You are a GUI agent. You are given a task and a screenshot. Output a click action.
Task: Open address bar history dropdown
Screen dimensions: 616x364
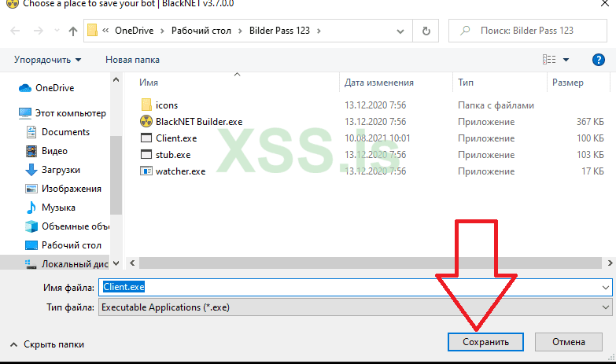pyautogui.click(x=400, y=31)
